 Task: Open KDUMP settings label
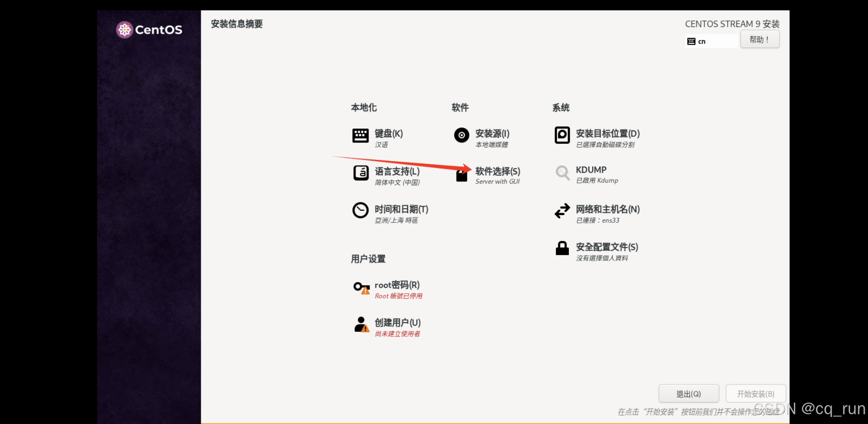point(591,170)
